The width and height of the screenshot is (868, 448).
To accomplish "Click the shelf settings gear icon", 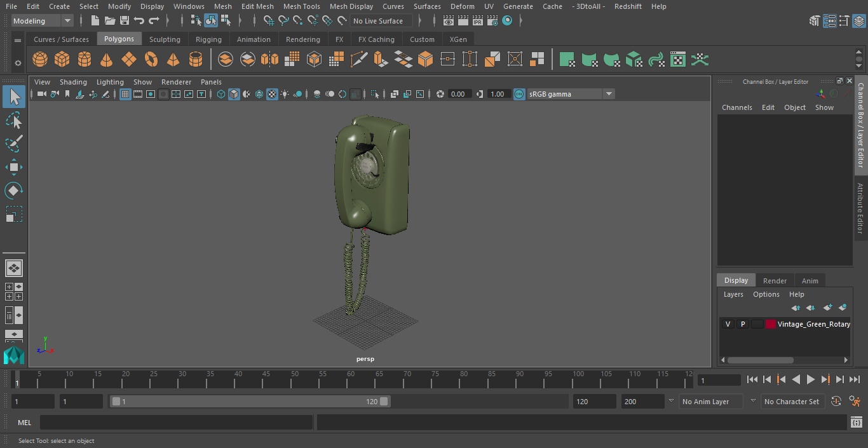I will [x=18, y=63].
